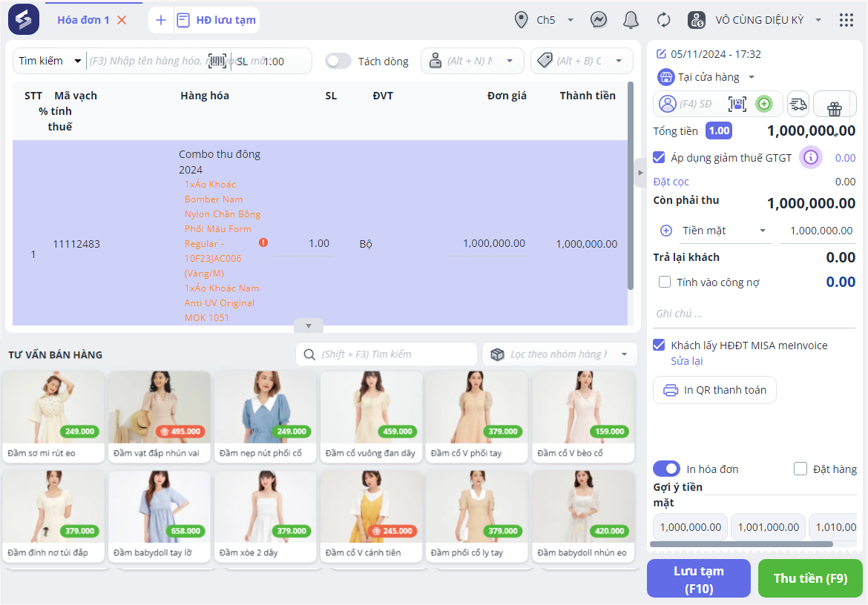Add a new customer with green plus
The image size is (868, 605).
(764, 103)
